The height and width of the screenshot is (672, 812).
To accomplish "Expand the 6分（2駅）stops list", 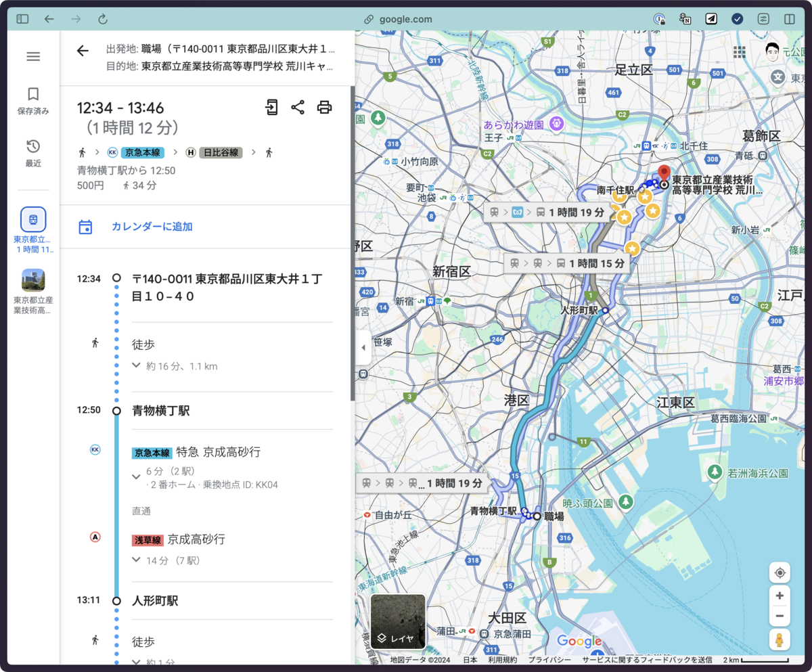I will [136, 477].
